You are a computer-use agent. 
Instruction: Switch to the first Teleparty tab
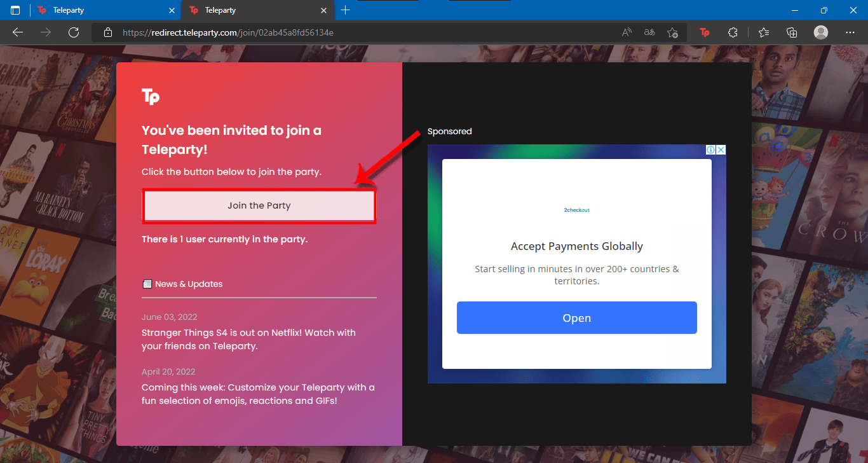click(x=105, y=10)
